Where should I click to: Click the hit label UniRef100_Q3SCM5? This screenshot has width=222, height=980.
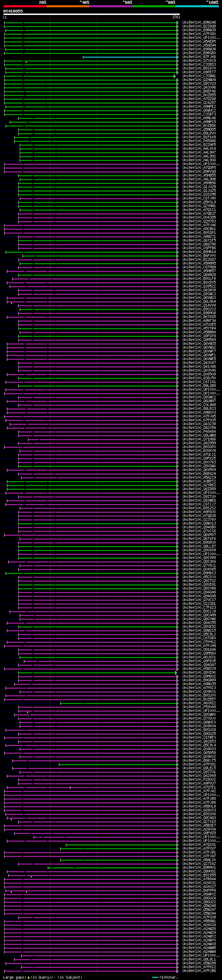(x=199, y=194)
